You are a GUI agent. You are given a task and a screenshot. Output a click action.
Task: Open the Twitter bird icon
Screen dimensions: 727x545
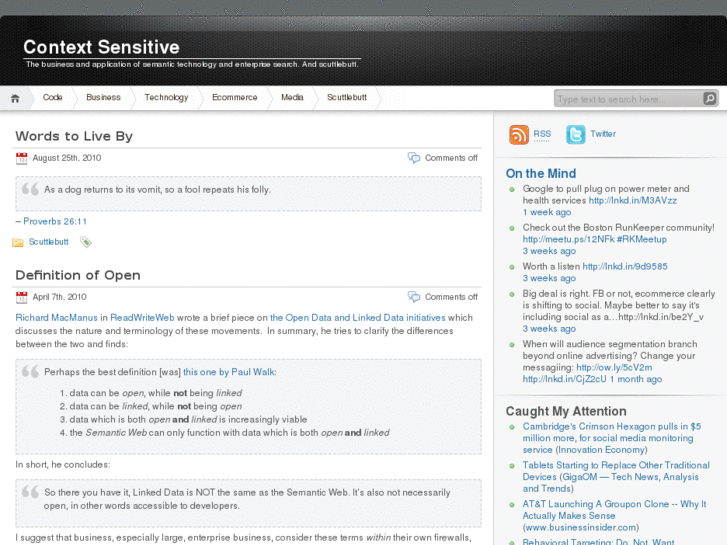(575, 135)
